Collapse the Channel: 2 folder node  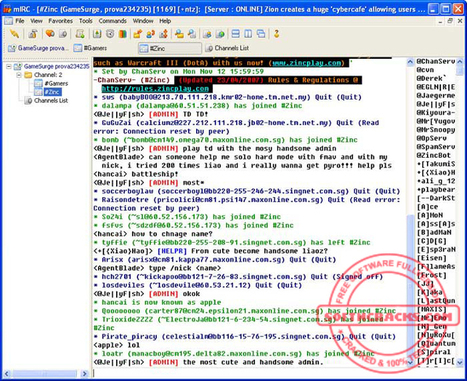pos(19,75)
